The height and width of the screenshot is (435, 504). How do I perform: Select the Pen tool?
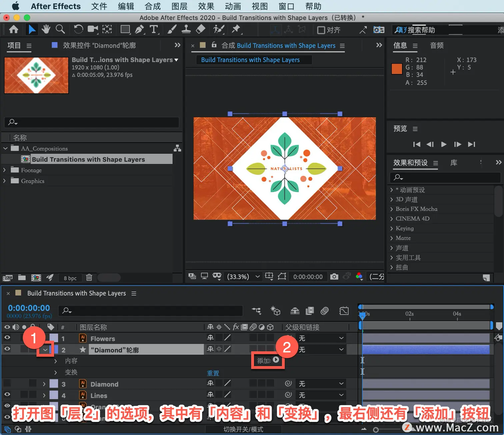pos(139,30)
